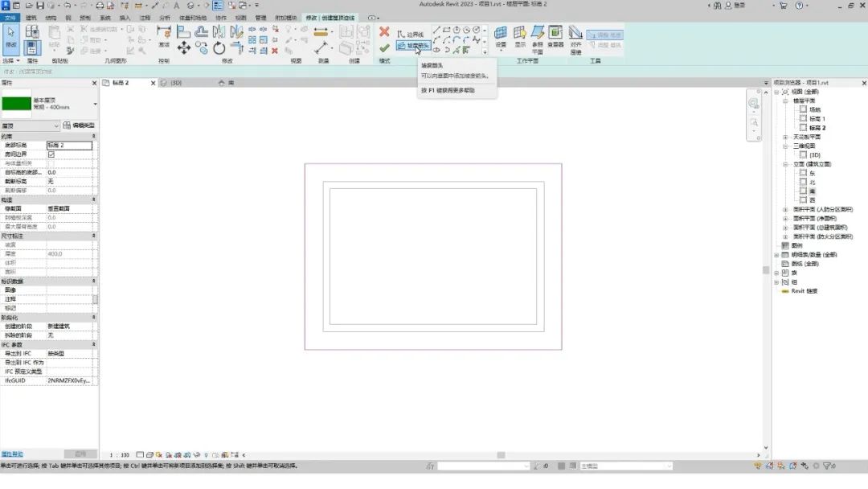Collapse the 楼层平面 tree node

coord(785,101)
